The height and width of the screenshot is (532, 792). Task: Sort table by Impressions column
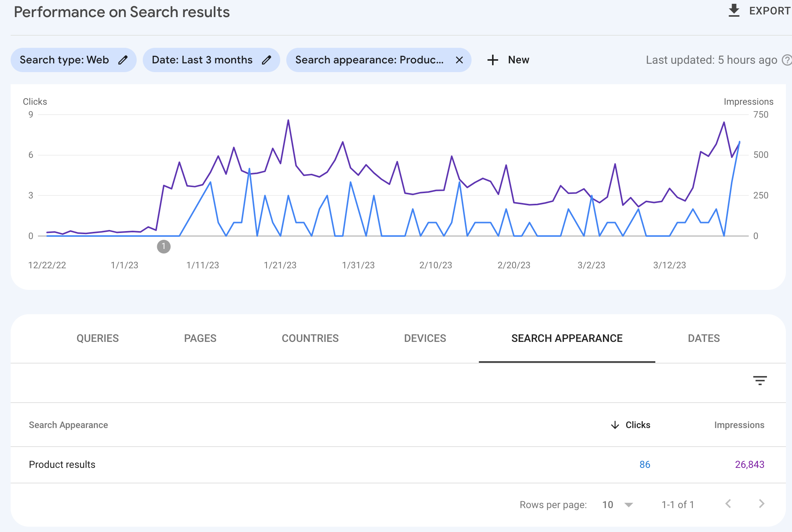739,425
